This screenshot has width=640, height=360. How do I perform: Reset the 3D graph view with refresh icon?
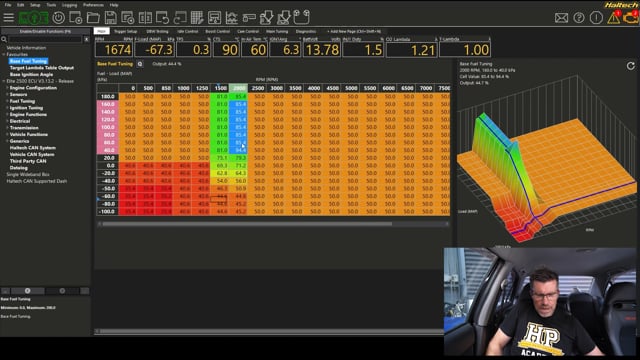[631, 66]
